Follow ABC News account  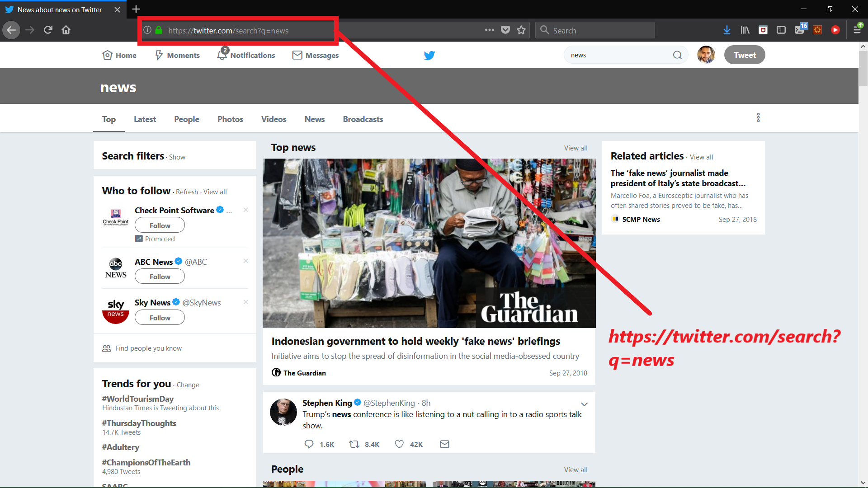160,277
